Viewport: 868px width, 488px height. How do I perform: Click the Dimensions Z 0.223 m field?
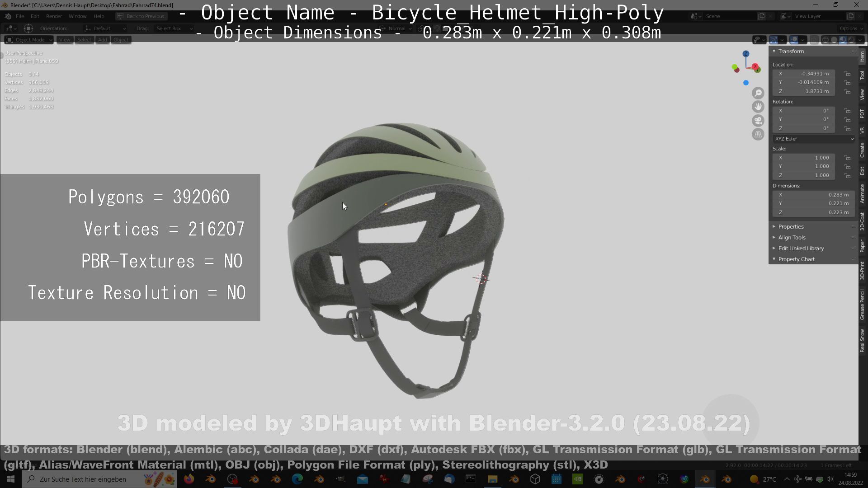point(814,212)
